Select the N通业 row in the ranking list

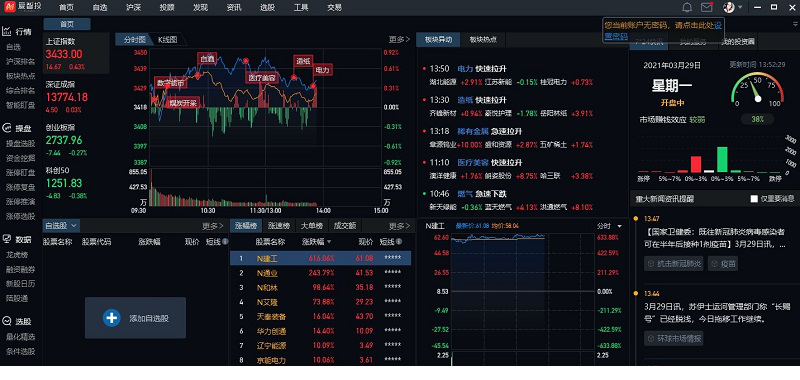[321, 273]
